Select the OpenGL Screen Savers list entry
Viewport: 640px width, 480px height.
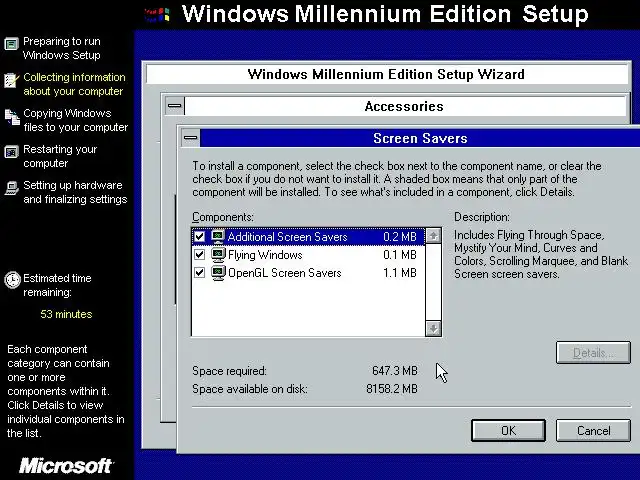point(308,273)
